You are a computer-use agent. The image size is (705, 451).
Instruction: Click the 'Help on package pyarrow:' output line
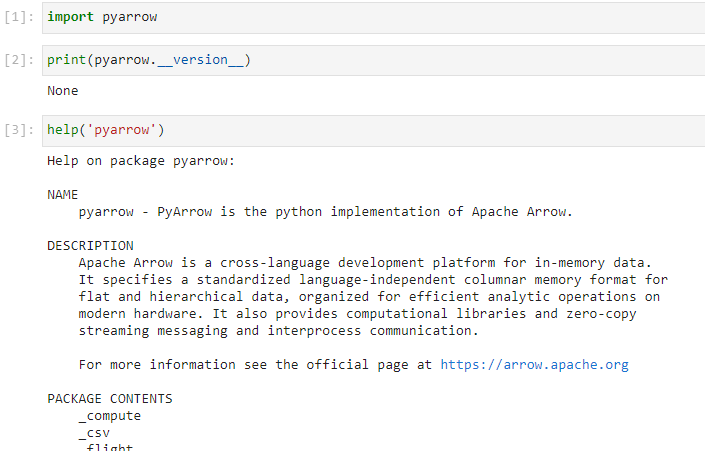pos(140,160)
